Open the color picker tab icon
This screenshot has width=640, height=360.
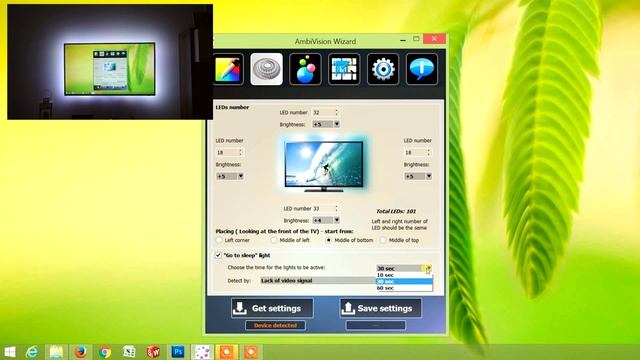point(228,69)
